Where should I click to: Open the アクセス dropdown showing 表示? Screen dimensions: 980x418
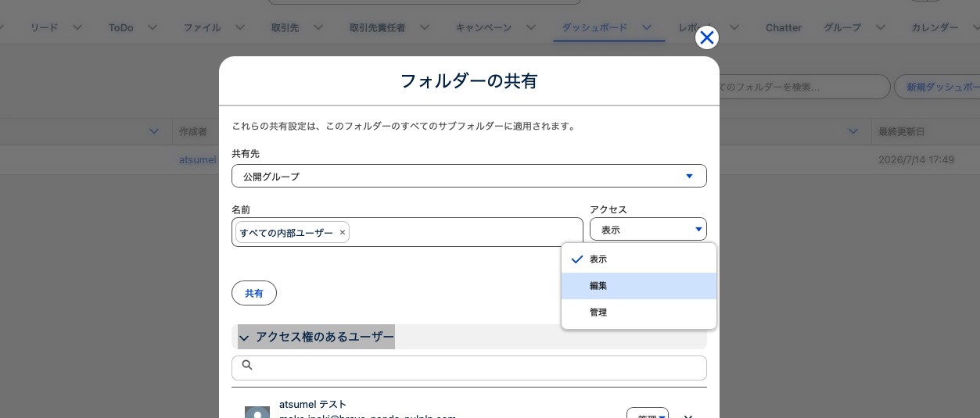point(648,229)
